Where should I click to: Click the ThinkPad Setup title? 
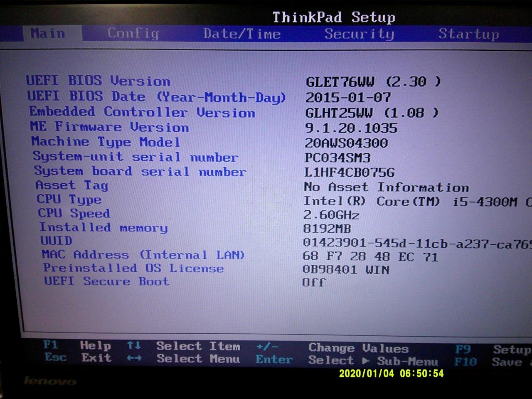[x=334, y=17]
